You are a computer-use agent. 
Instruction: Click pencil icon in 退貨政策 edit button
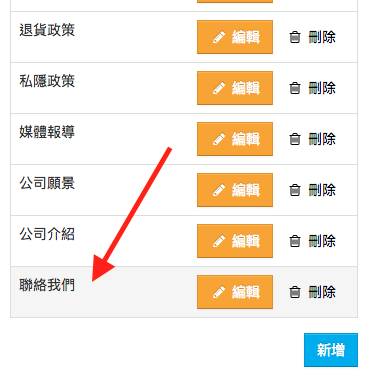tap(219, 37)
